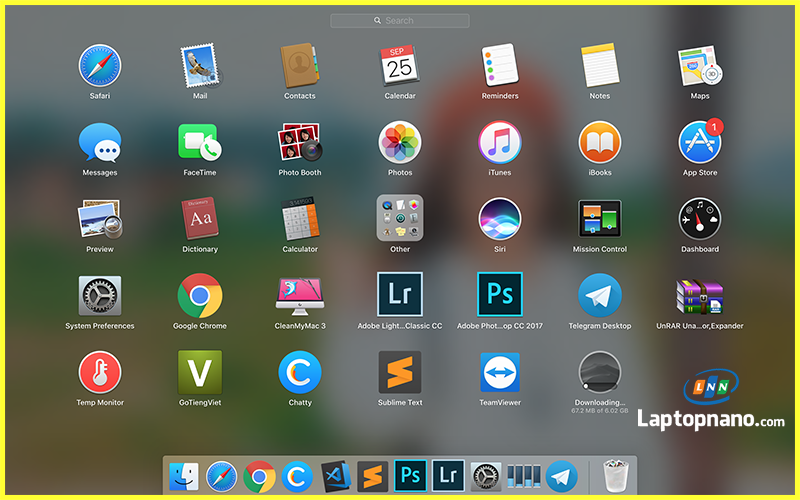
Task: Start FaceTime
Action: [199, 142]
